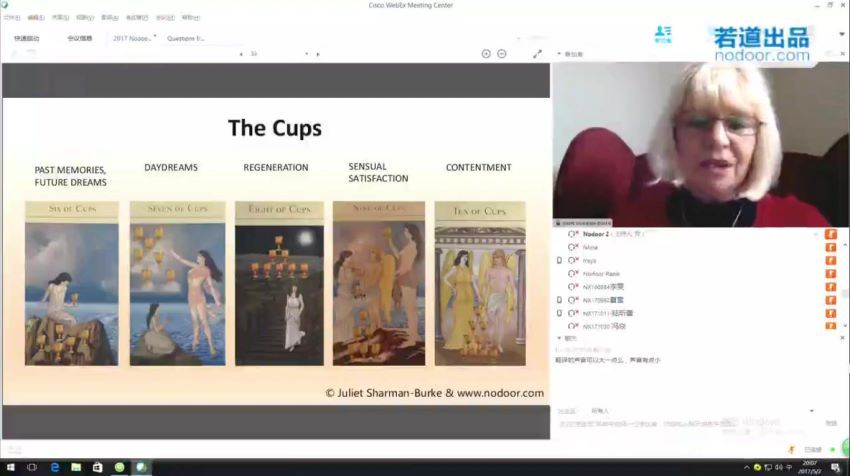Switch the slide view to full screen
This screenshot has height=476, width=850.
[537, 54]
